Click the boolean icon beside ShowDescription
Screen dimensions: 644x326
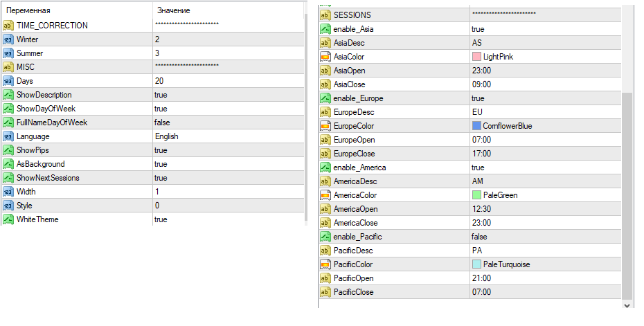click(8, 95)
